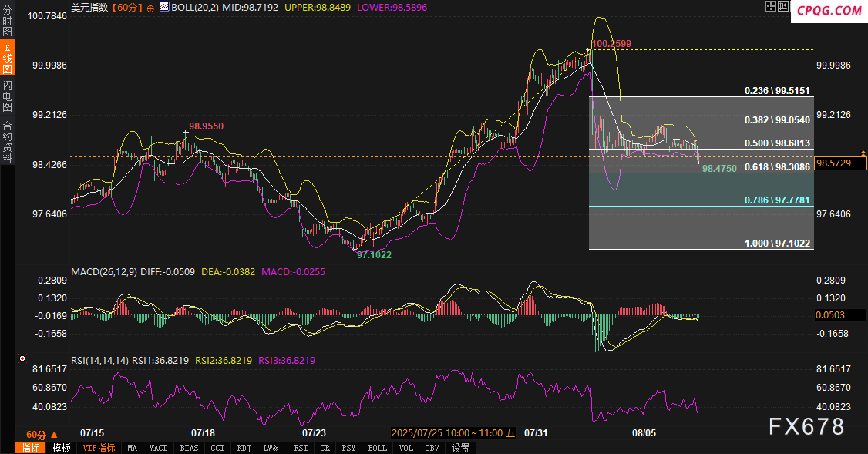Open the 【60分】 timeframe label in chart header
This screenshot has height=454, width=868.
(126, 7)
